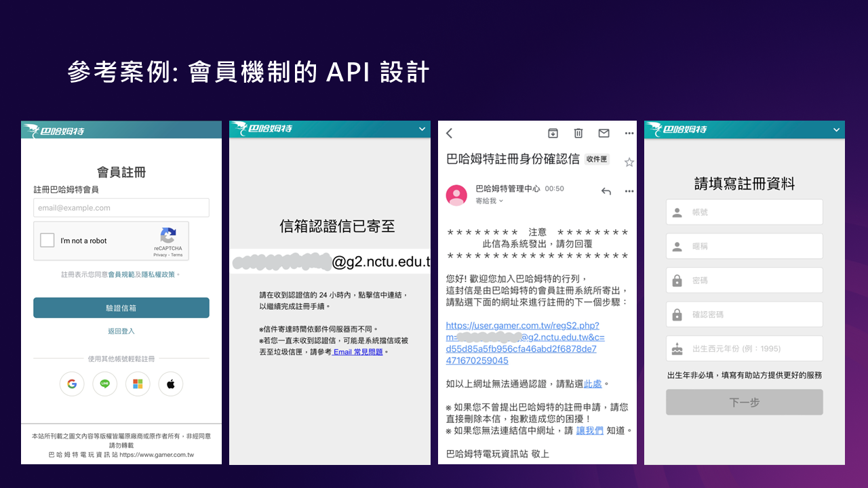Star the 巴哈姆特註冊身份確認信 email
This screenshot has height=488, width=868.
tap(629, 162)
